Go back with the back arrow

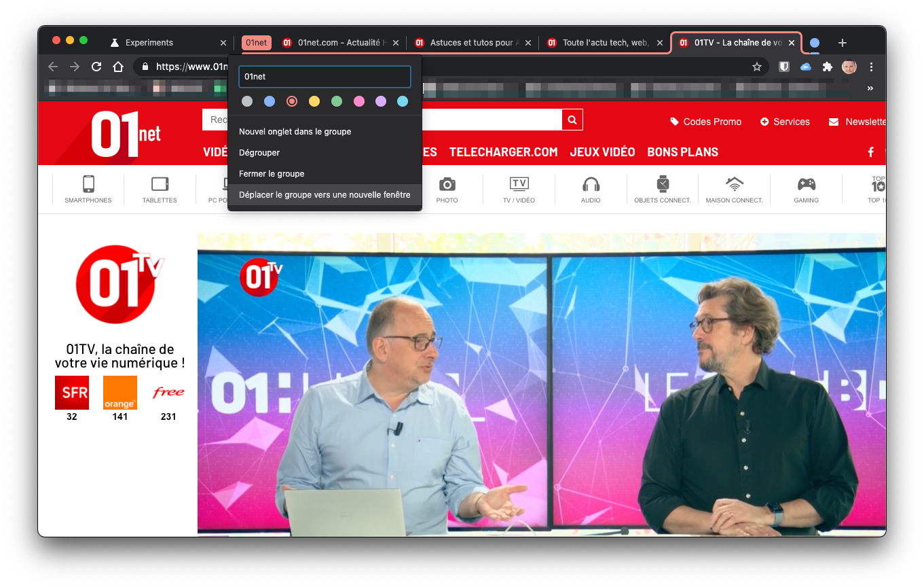(x=53, y=67)
